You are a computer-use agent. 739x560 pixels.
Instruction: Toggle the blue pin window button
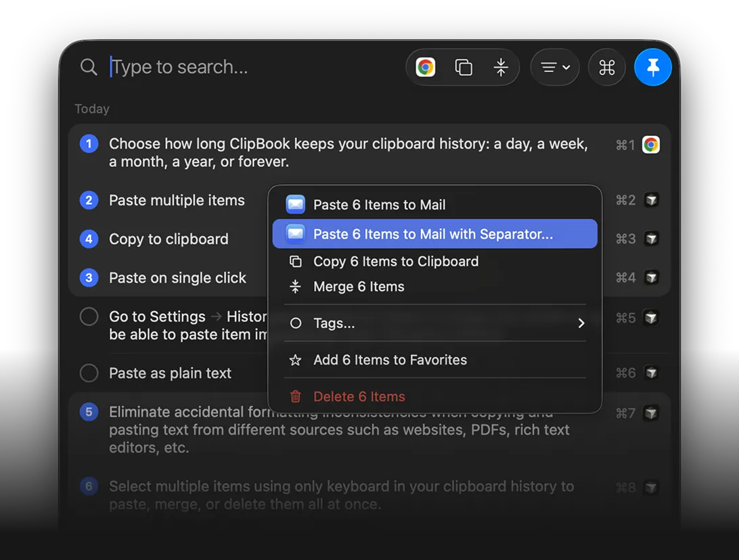coord(653,68)
